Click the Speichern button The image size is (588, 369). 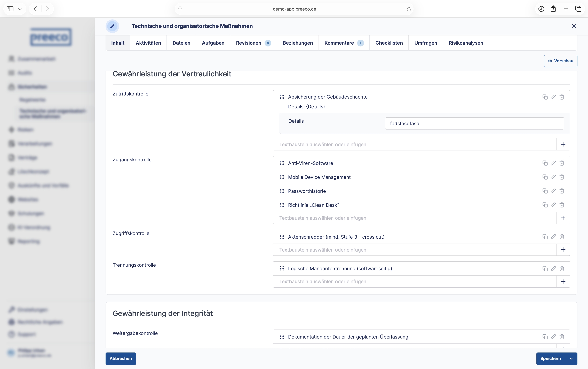pyautogui.click(x=550, y=358)
